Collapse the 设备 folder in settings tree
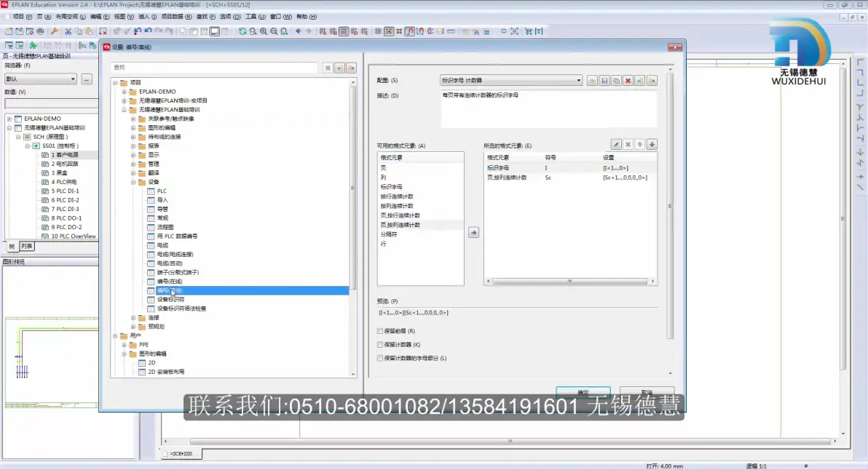 pyautogui.click(x=133, y=182)
